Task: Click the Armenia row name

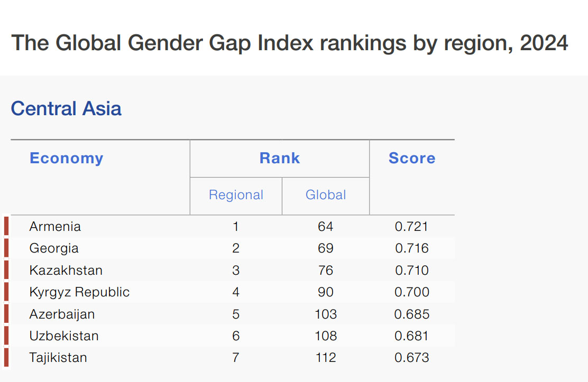Action: pos(55,227)
